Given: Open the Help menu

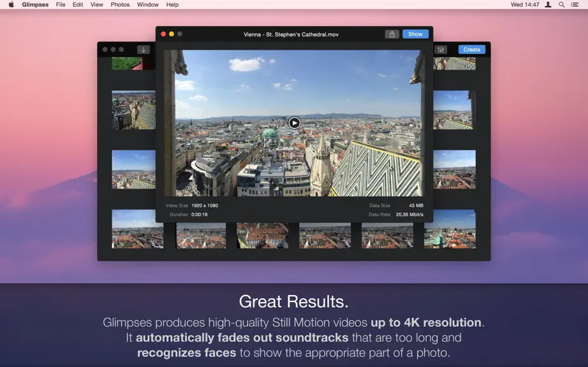Looking at the screenshot, I should (x=172, y=4).
